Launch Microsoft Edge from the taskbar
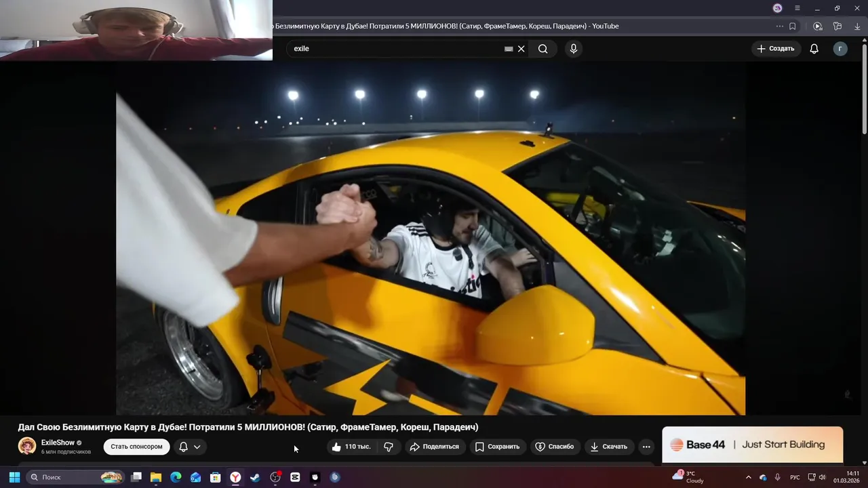868x488 pixels. [176, 477]
